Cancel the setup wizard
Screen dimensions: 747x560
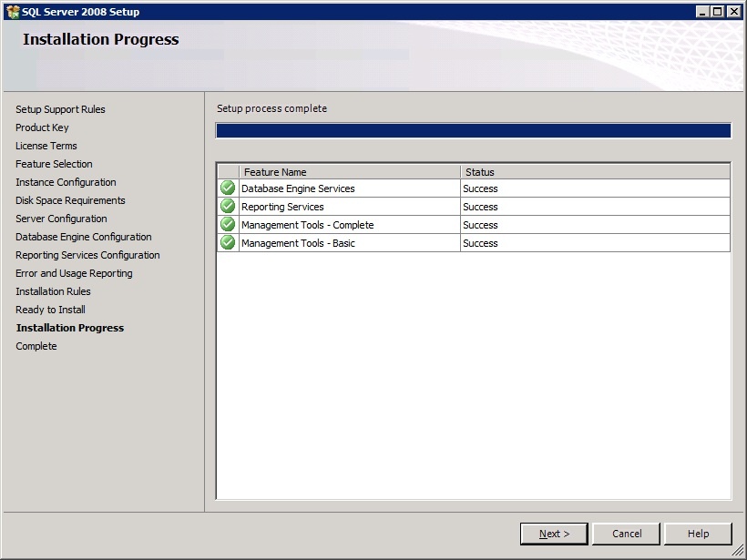coord(627,534)
